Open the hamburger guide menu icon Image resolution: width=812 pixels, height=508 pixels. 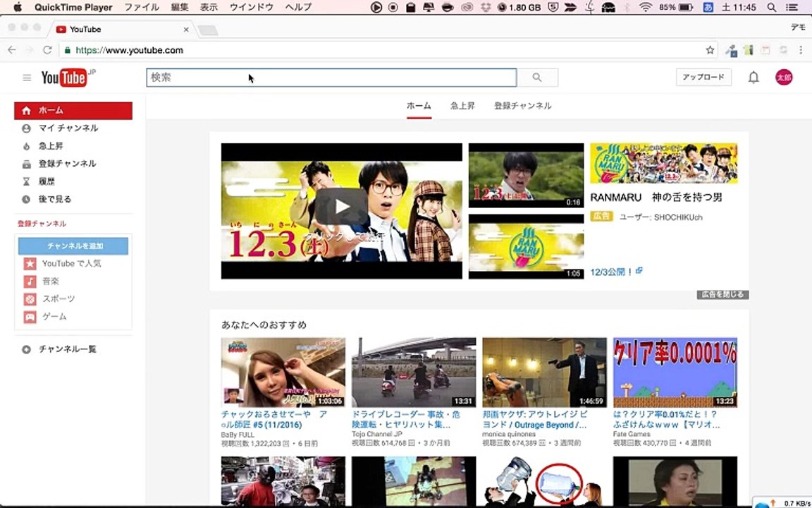(x=27, y=78)
